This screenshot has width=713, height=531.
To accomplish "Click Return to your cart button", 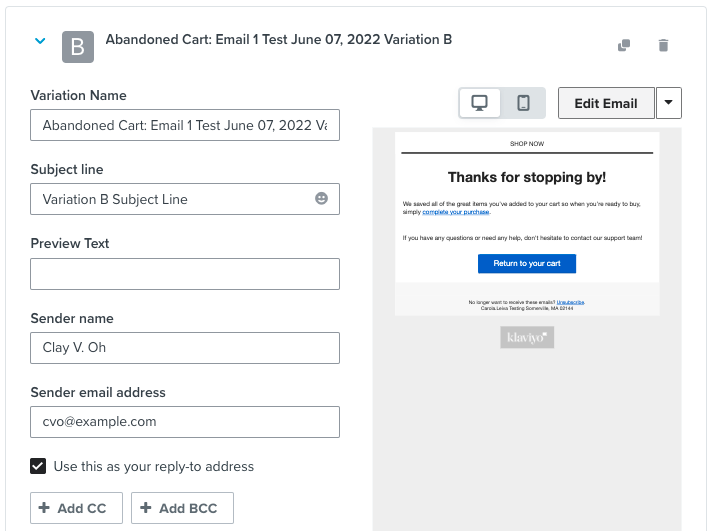I will 527,263.
